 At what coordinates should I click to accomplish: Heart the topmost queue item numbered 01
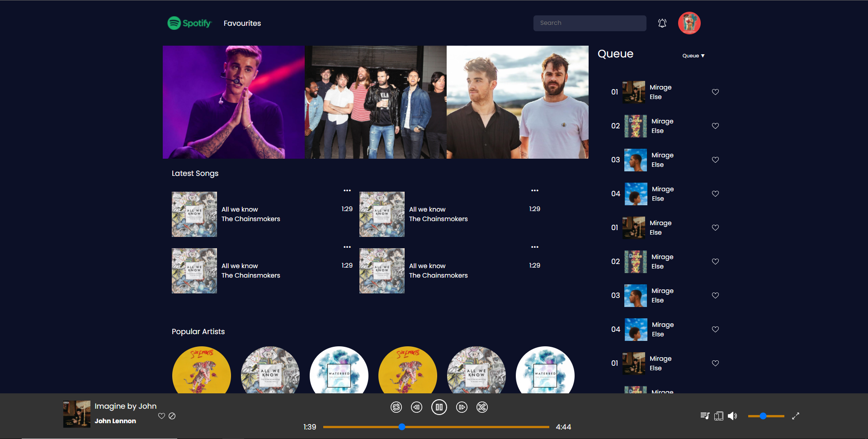coord(715,92)
